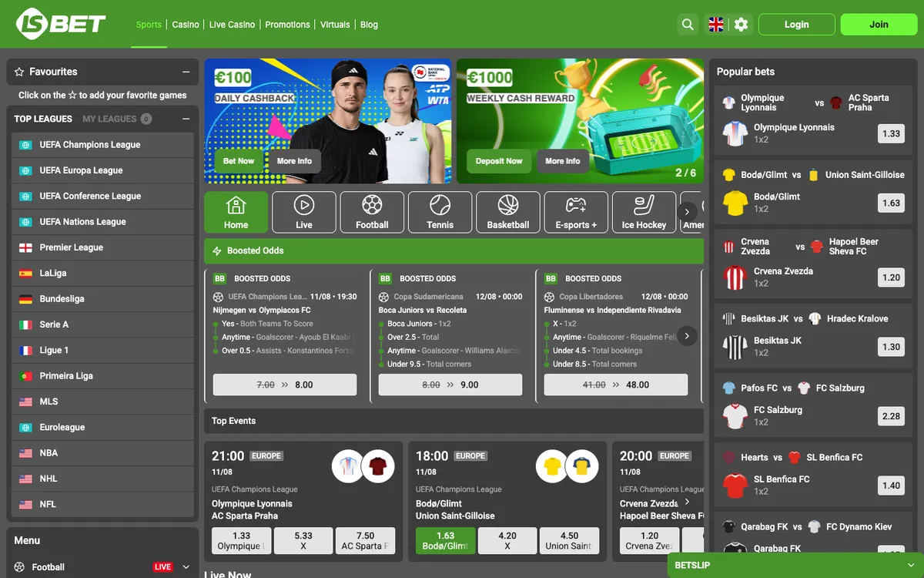Open UEFA Champions League in Top Leagues
The image size is (924, 578).
point(102,145)
